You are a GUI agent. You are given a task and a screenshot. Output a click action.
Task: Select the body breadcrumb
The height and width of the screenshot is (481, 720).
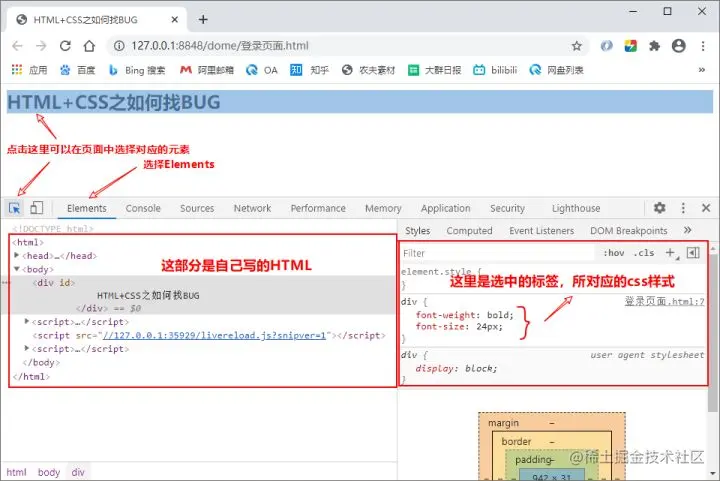click(49, 472)
